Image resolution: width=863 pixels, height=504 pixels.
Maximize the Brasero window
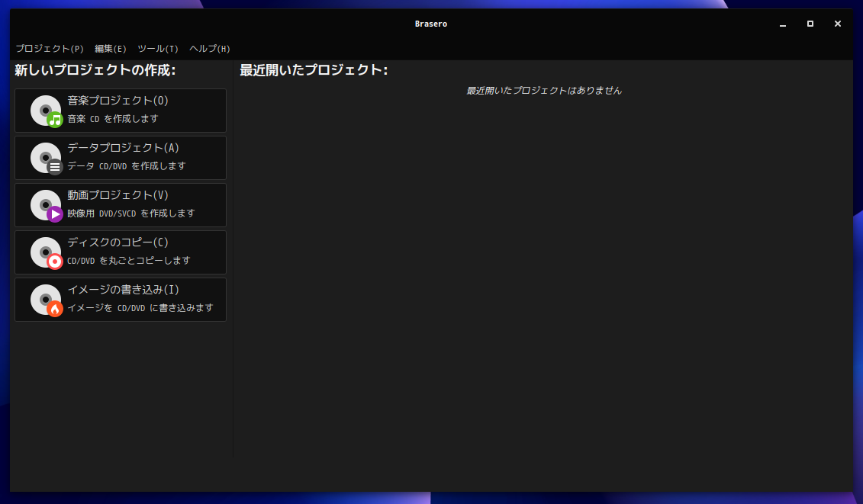[810, 24]
